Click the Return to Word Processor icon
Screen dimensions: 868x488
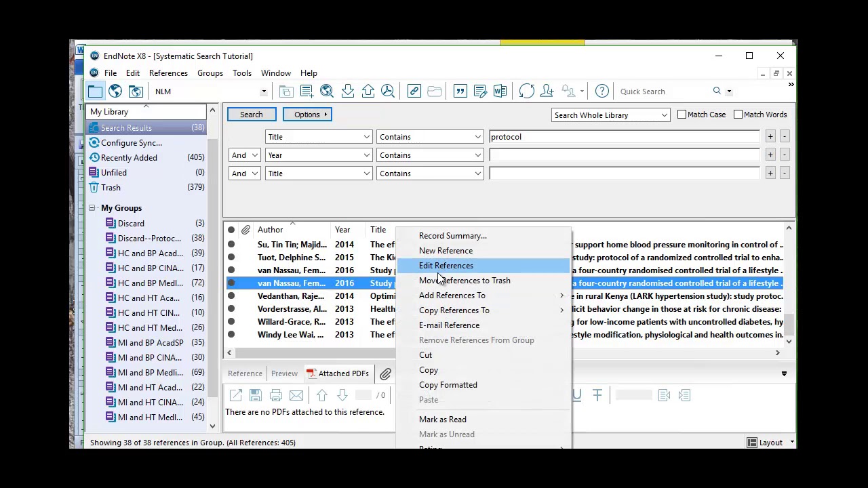500,91
